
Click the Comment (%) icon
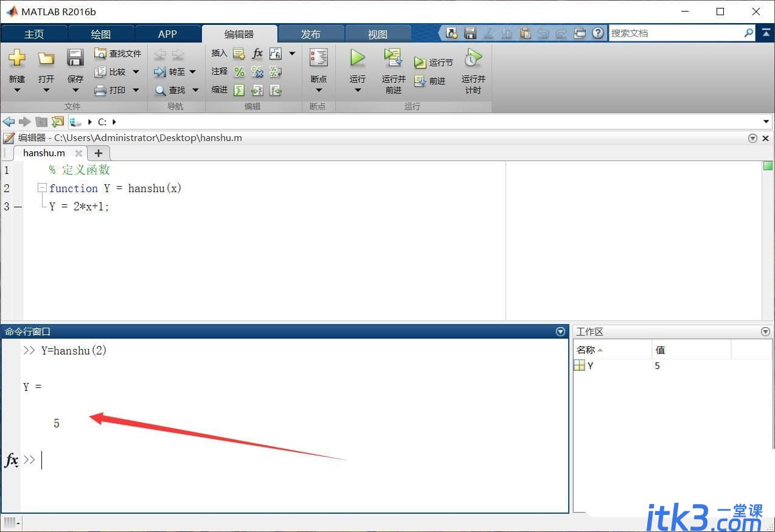(239, 72)
